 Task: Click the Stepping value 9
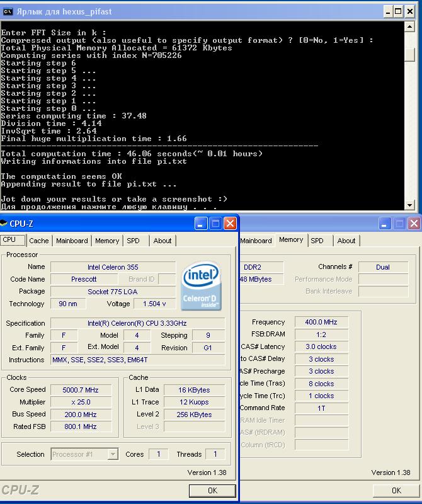tap(208, 335)
